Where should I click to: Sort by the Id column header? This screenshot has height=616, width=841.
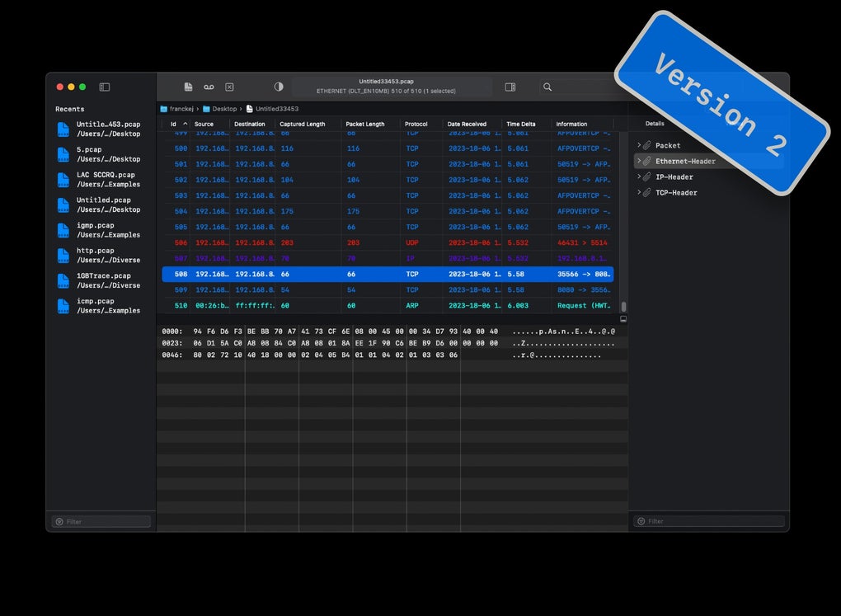176,124
